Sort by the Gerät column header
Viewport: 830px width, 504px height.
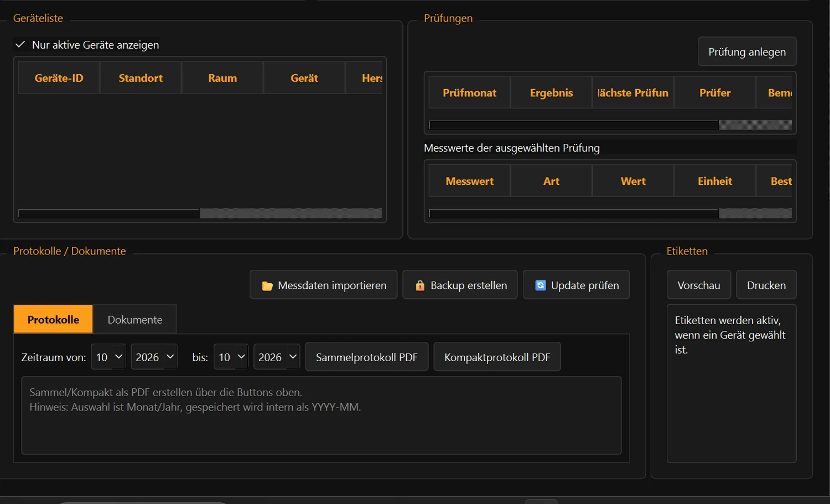pyautogui.click(x=304, y=78)
